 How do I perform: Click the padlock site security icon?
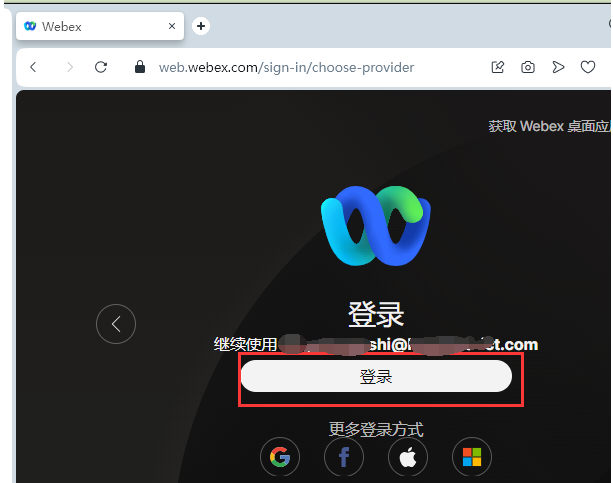(140, 67)
